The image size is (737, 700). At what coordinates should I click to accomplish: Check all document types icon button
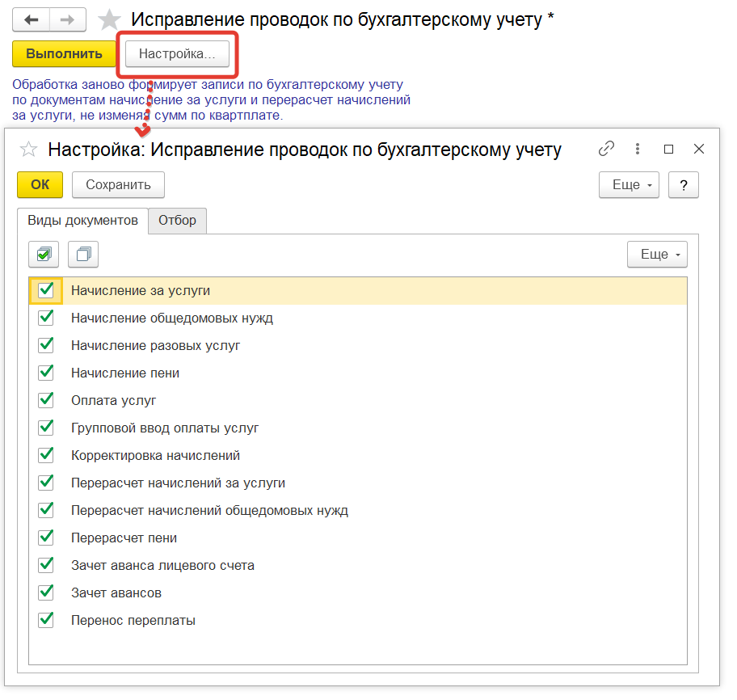click(44, 255)
